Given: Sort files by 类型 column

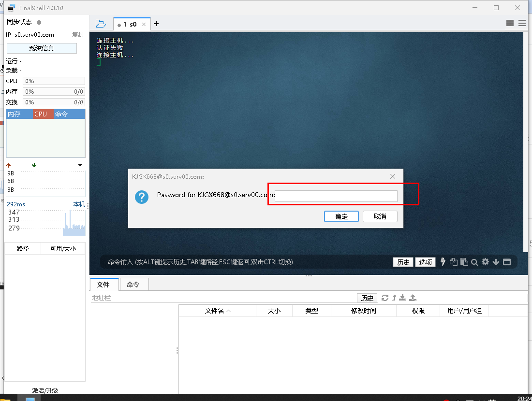Looking at the screenshot, I should pos(311,311).
